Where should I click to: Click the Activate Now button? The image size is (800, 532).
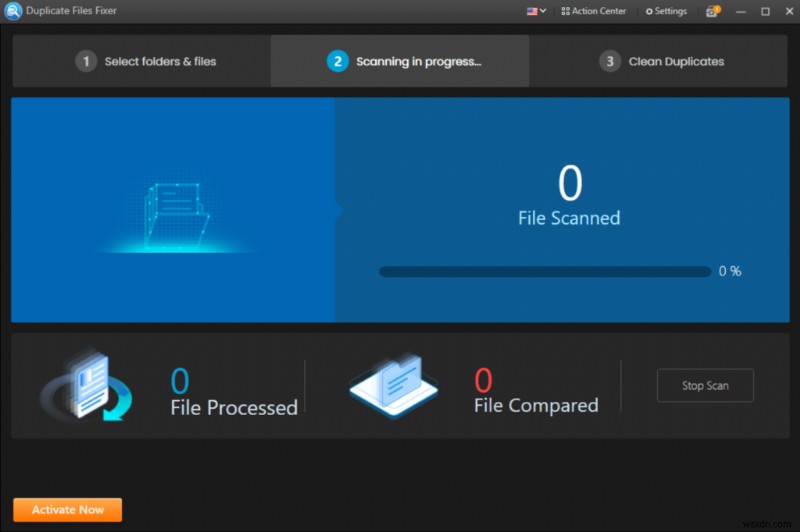click(x=67, y=510)
